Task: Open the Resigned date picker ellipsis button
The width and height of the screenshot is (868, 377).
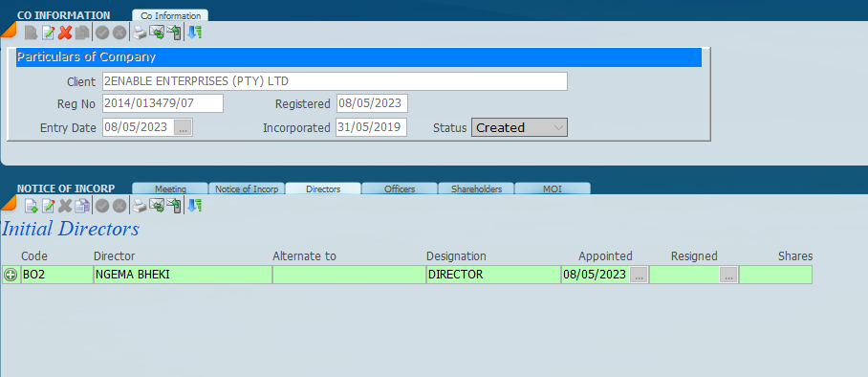Action: (728, 275)
